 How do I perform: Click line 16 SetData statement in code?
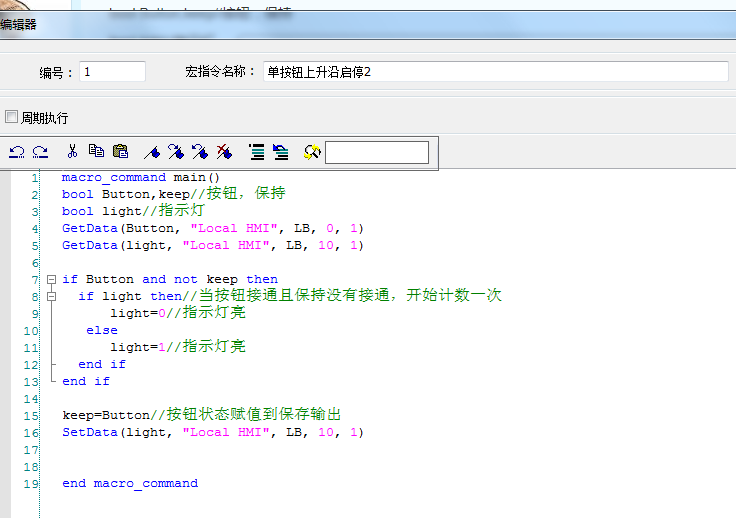coord(212,433)
